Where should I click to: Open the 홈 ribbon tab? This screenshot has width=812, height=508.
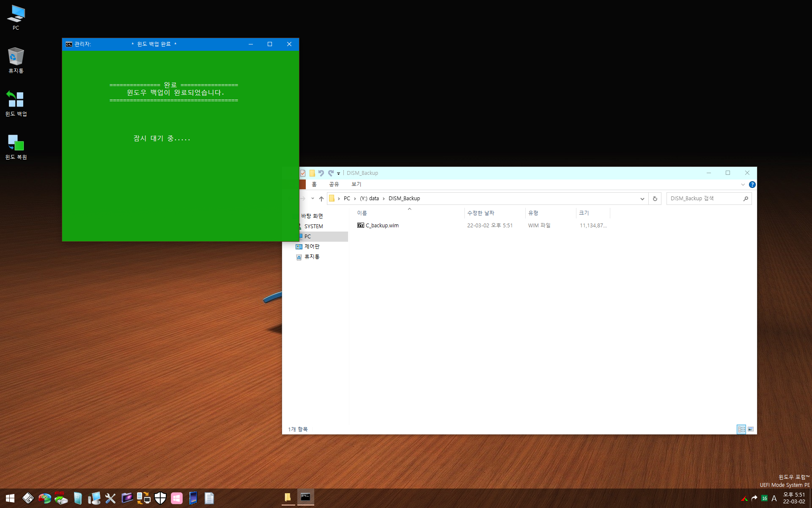click(314, 185)
